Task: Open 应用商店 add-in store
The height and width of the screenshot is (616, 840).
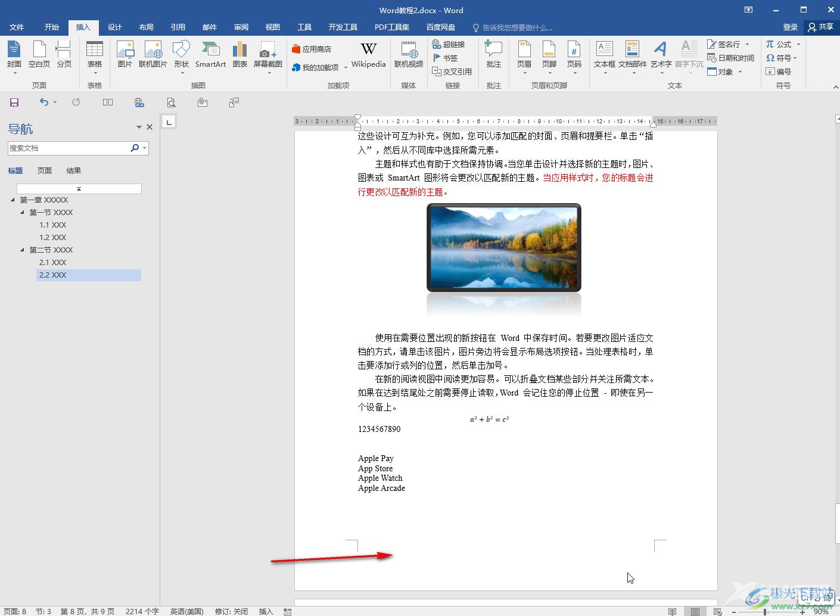Action: [312, 49]
